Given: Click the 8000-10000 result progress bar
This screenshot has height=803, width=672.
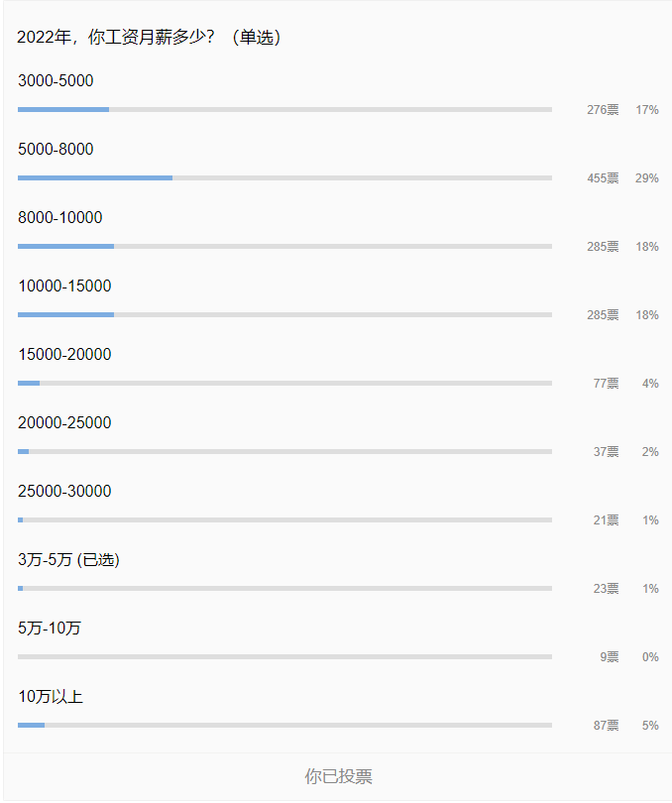Looking at the screenshot, I should click(x=284, y=247).
